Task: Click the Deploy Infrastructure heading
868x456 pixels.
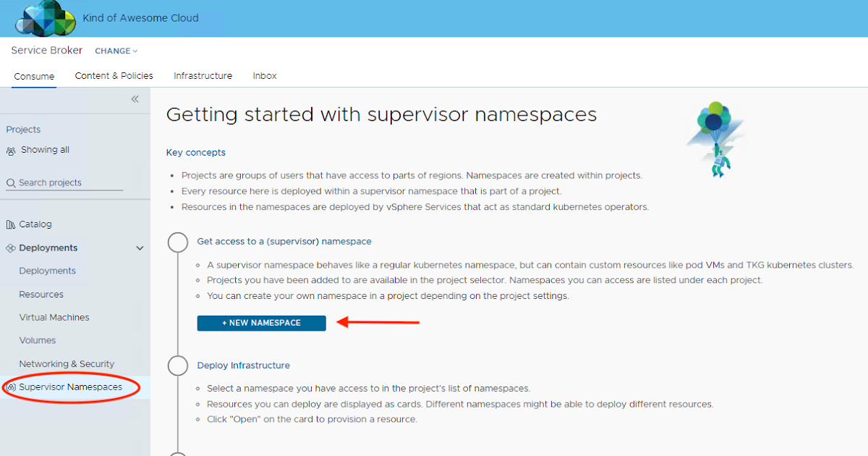Action: pos(244,365)
